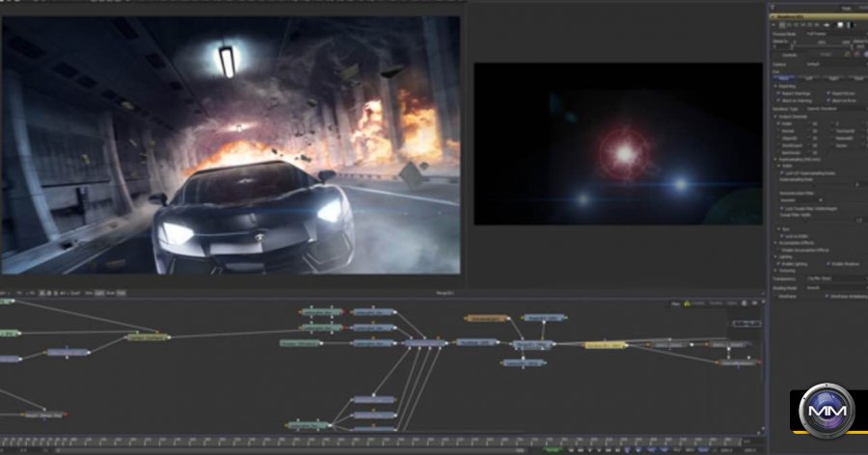
Task: Select the Renderer3D tool header bar
Action: [x=819, y=16]
